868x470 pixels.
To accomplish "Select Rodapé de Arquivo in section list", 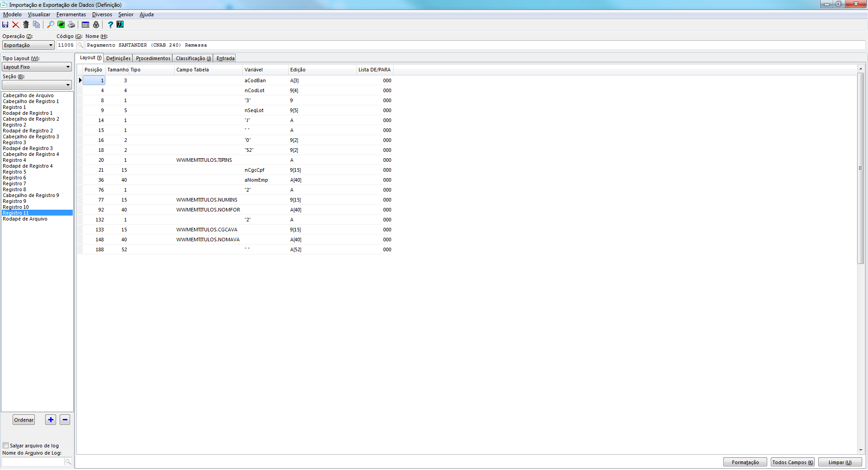I will coord(25,219).
